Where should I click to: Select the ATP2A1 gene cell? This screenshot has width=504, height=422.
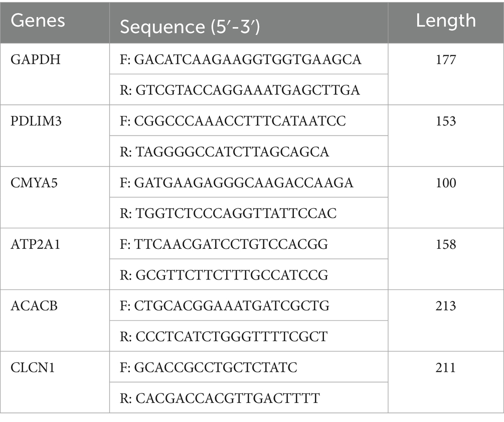tap(36, 244)
